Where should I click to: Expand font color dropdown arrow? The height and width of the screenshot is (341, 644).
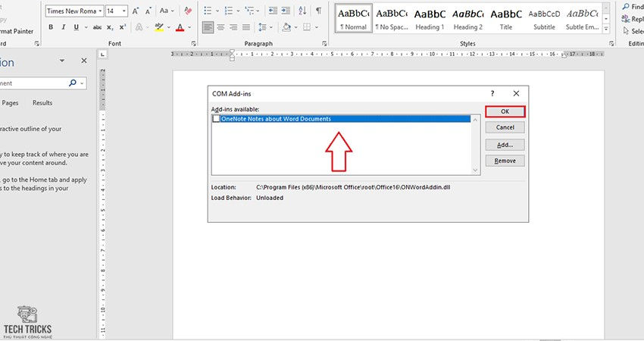pos(189,27)
